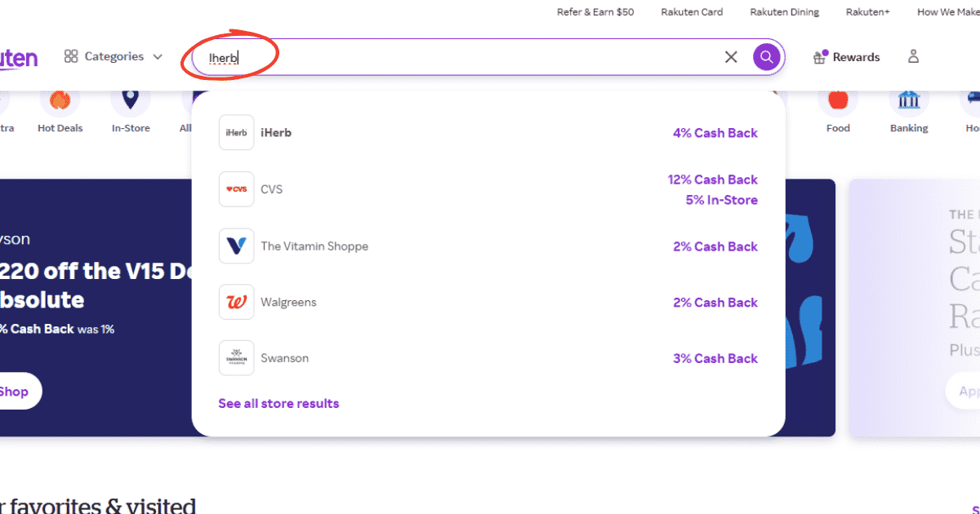
Task: Select the Swanson store logo
Action: point(236,358)
